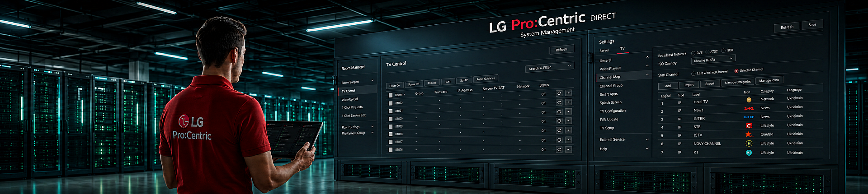Choose the Selected Channel radio button

(736, 70)
